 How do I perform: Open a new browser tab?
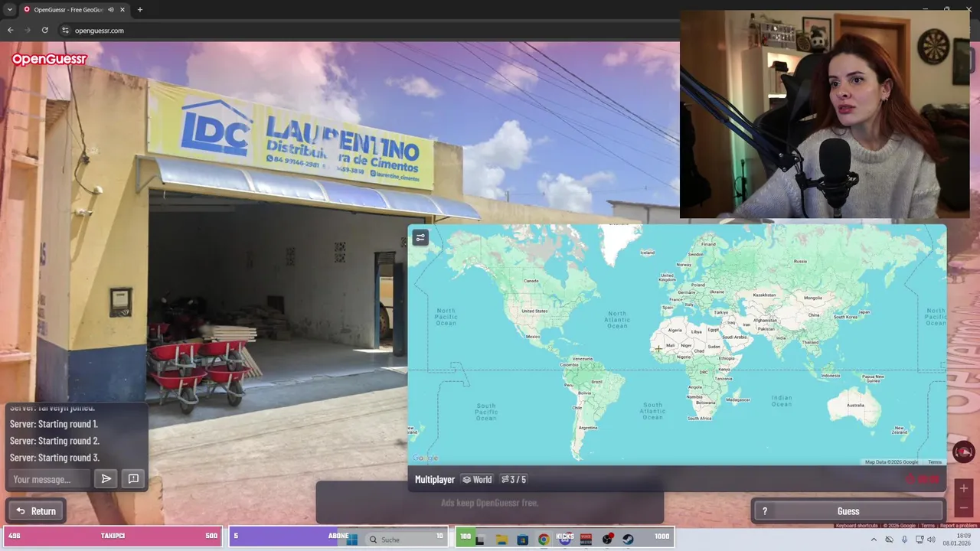(139, 10)
